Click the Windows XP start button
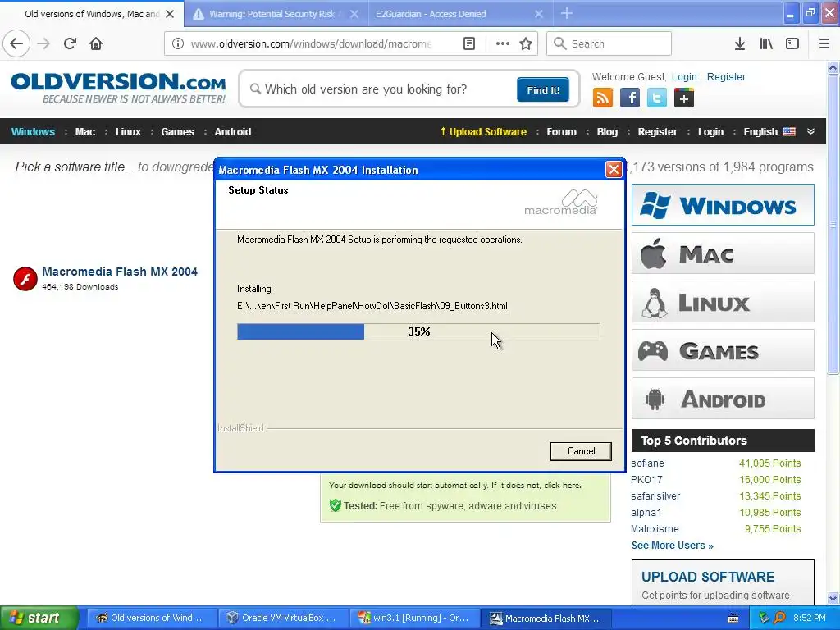This screenshot has height=630, width=840. pyautogui.click(x=39, y=618)
